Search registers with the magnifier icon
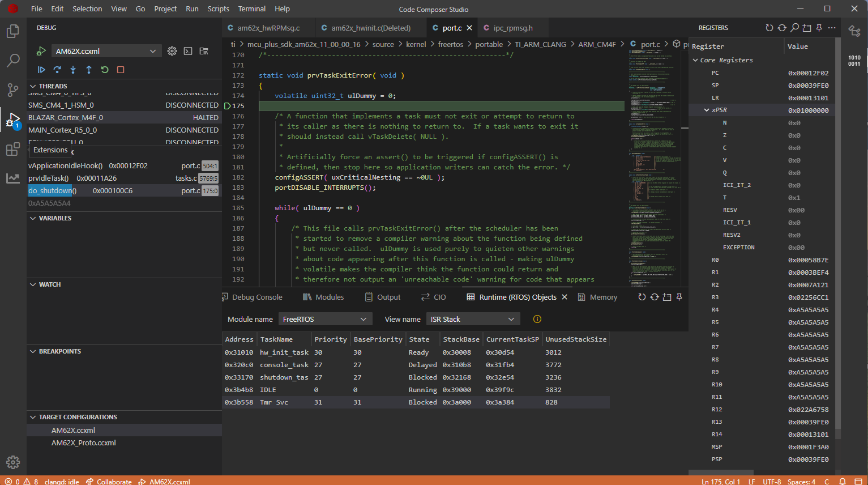The image size is (868, 485). (794, 28)
